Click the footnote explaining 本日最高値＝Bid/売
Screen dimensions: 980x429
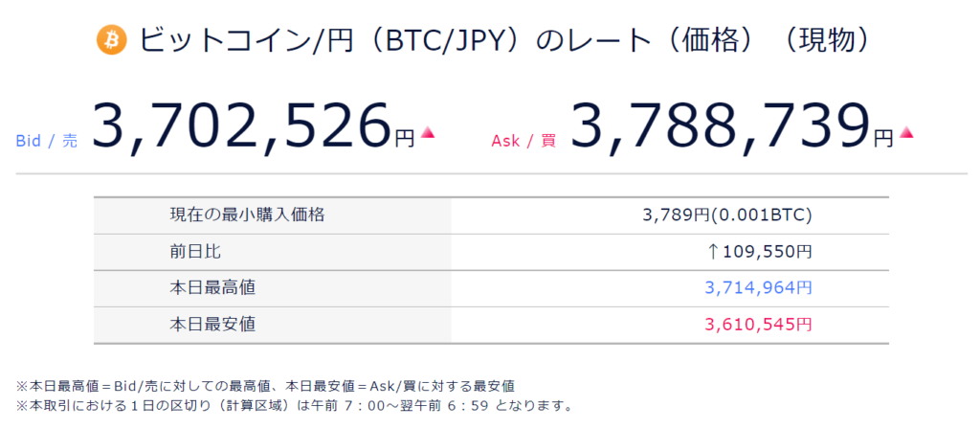[266, 386]
